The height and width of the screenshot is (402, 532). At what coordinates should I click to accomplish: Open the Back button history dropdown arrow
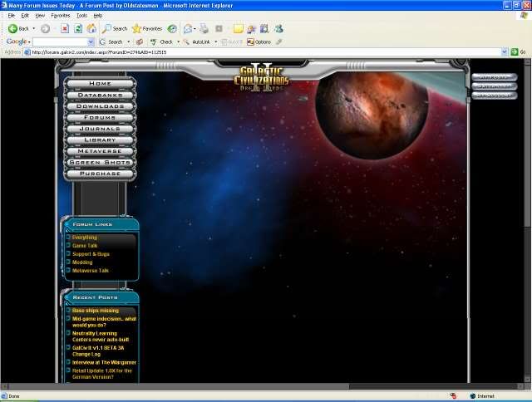coord(34,29)
